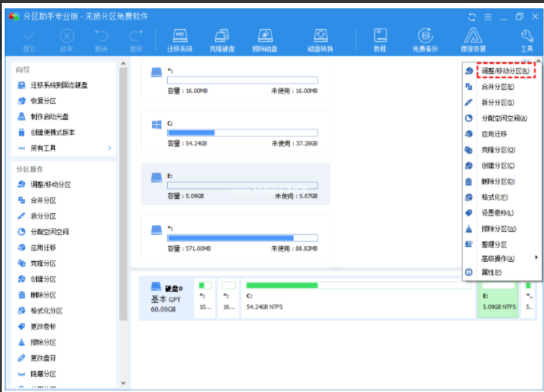Select 合并分区 from the context menu
The height and width of the screenshot is (392, 544).
pyautogui.click(x=497, y=87)
